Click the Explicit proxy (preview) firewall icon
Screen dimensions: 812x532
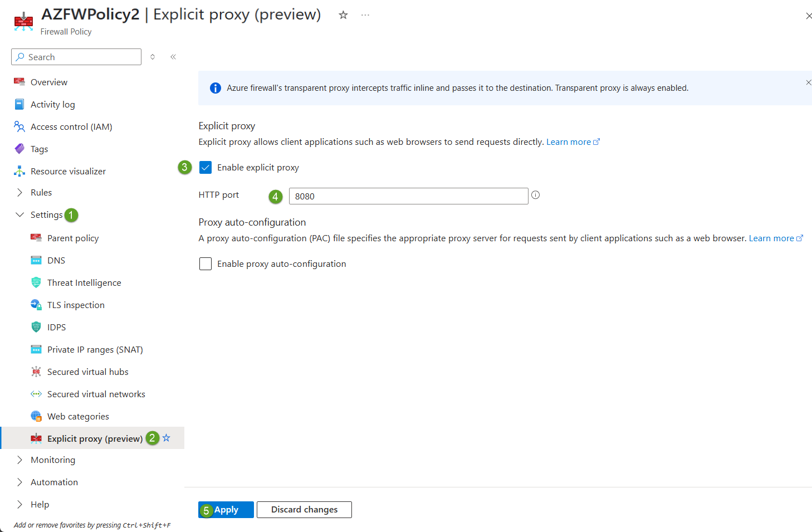point(36,438)
